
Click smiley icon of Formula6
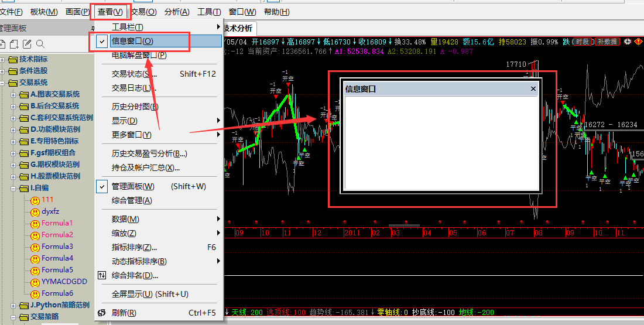click(x=35, y=294)
